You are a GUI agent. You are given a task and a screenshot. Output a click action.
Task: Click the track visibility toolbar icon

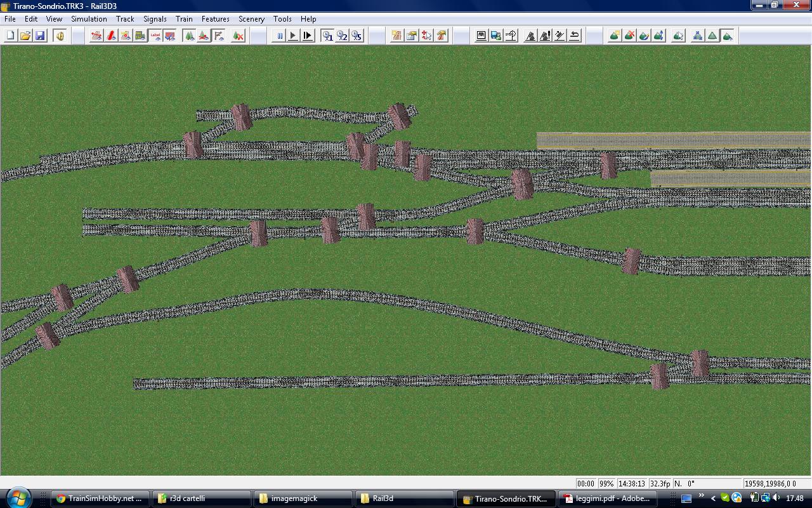pyautogui.click(x=96, y=36)
